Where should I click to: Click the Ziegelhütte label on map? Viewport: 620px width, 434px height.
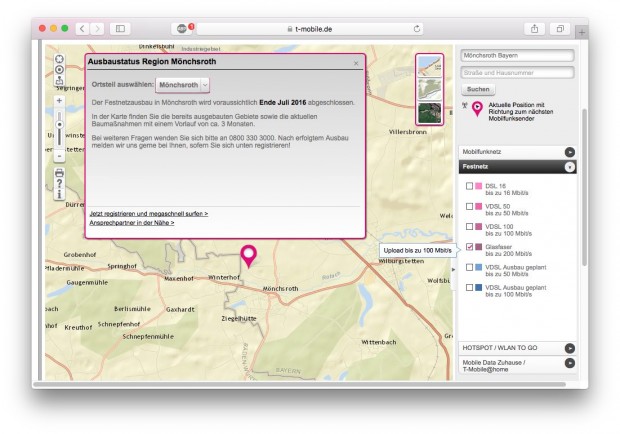239,319
